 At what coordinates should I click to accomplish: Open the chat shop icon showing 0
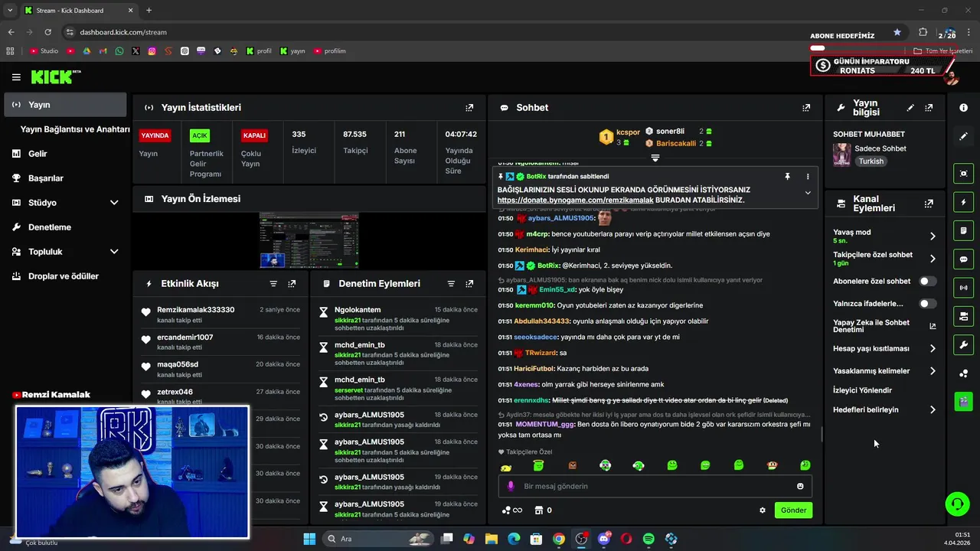pos(543,510)
